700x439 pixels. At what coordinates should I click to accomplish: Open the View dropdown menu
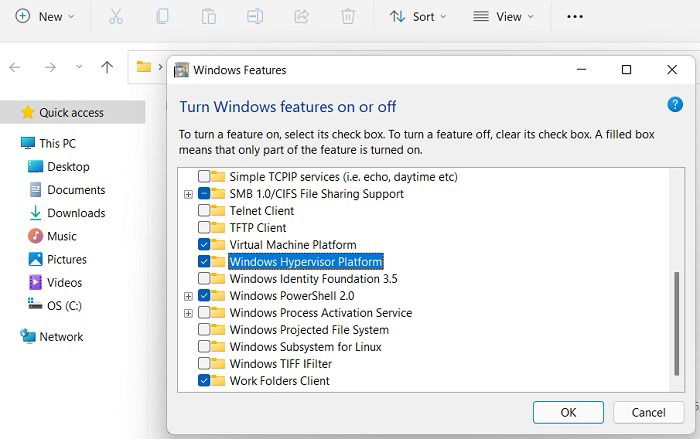coord(504,17)
